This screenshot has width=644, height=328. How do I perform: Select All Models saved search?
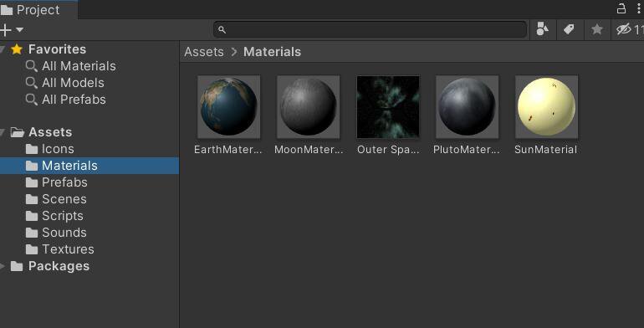73,83
